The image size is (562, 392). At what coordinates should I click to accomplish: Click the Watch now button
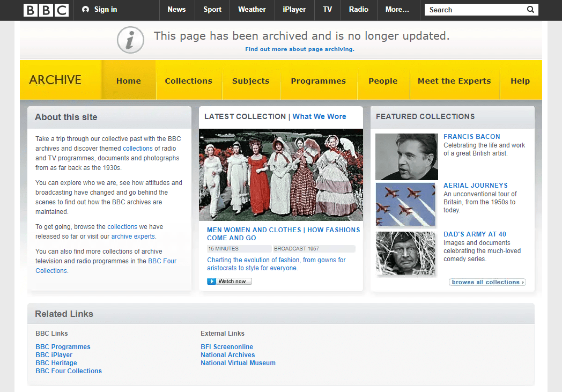(230, 282)
